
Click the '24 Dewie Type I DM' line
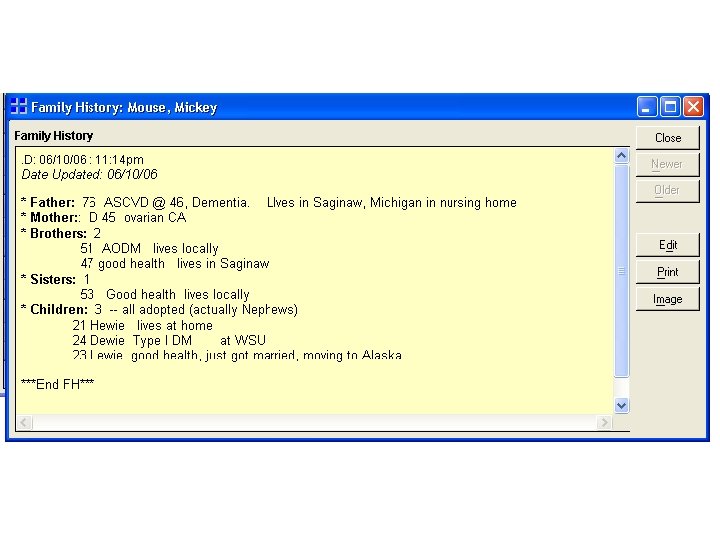pyautogui.click(x=169, y=341)
